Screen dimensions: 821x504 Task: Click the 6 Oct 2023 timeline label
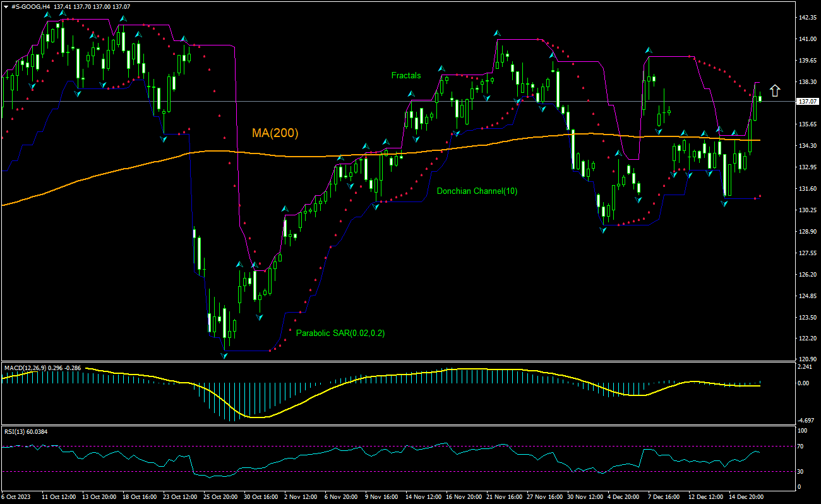17,497
